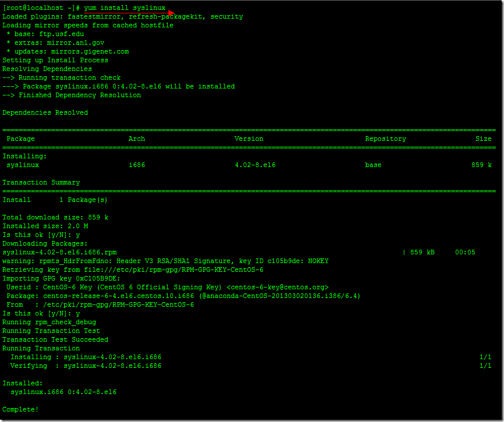Click the 'Package' column header
Viewport: 504px width, 422px height.
coord(20,139)
